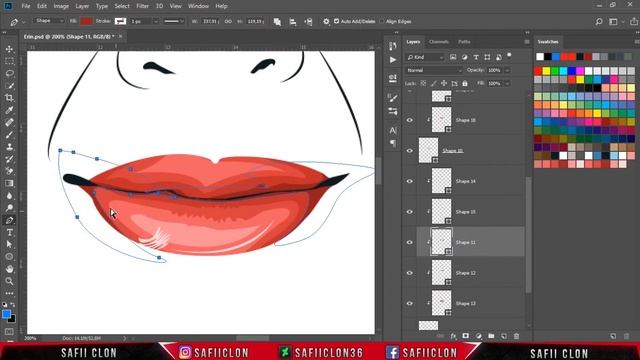Enable the Align Edges checkbox
Image resolution: width=640 pixels, height=360 pixels.
[x=382, y=21]
